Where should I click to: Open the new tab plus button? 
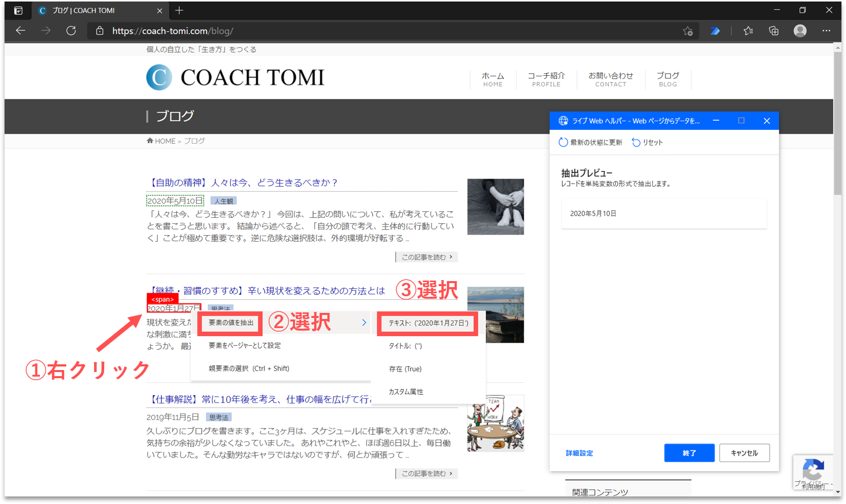[x=179, y=10]
